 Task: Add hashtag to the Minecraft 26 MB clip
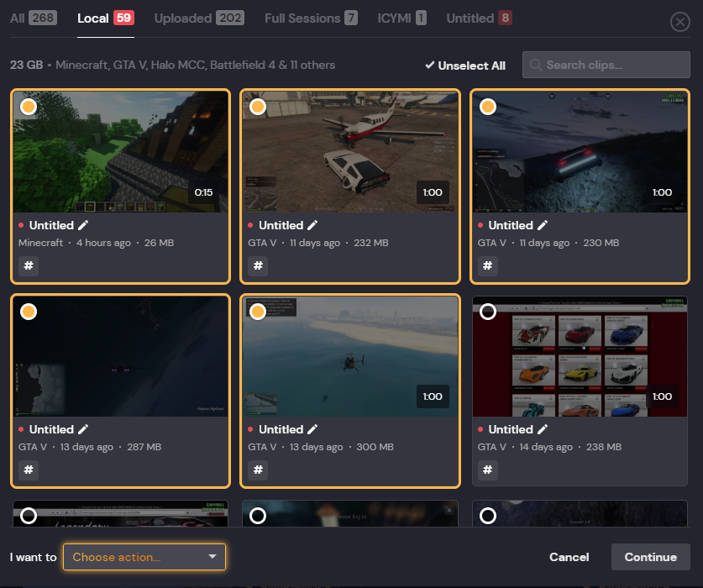29,265
